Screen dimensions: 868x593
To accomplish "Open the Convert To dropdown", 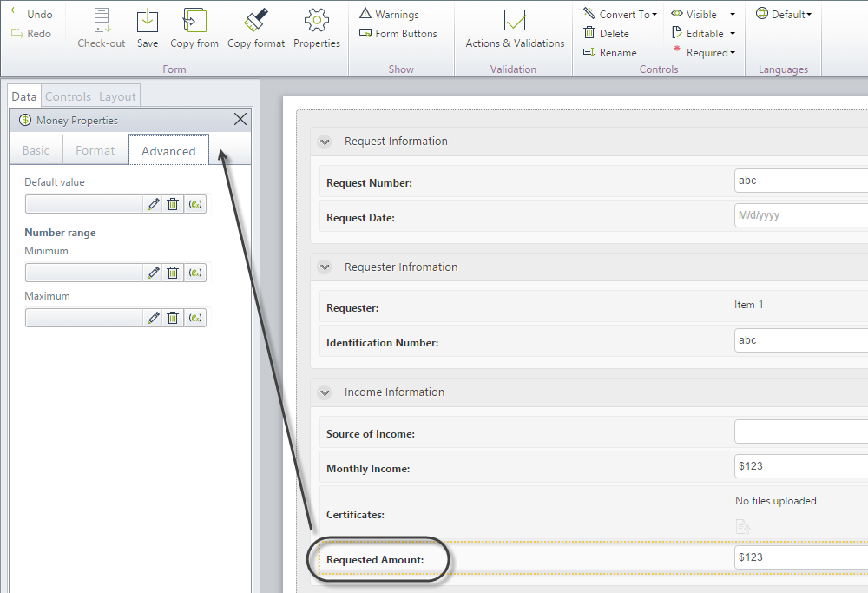I will [620, 14].
